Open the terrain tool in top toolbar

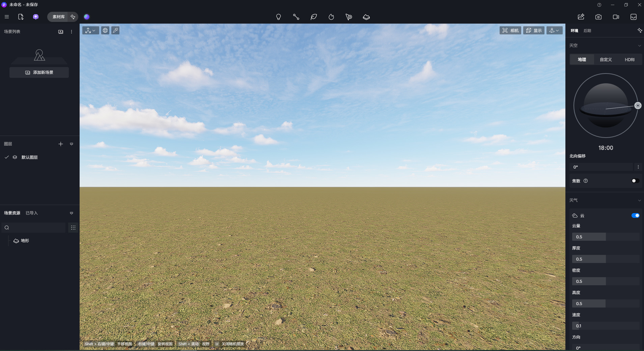click(x=366, y=17)
